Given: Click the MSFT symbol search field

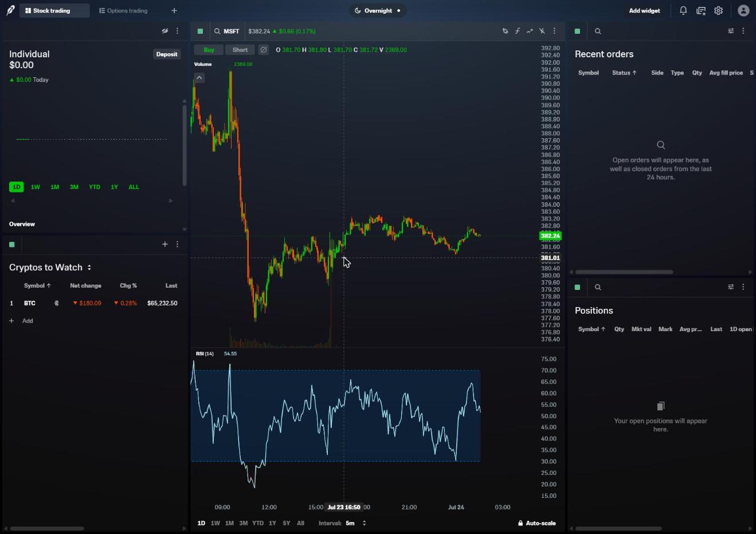Looking at the screenshot, I should tap(228, 31).
